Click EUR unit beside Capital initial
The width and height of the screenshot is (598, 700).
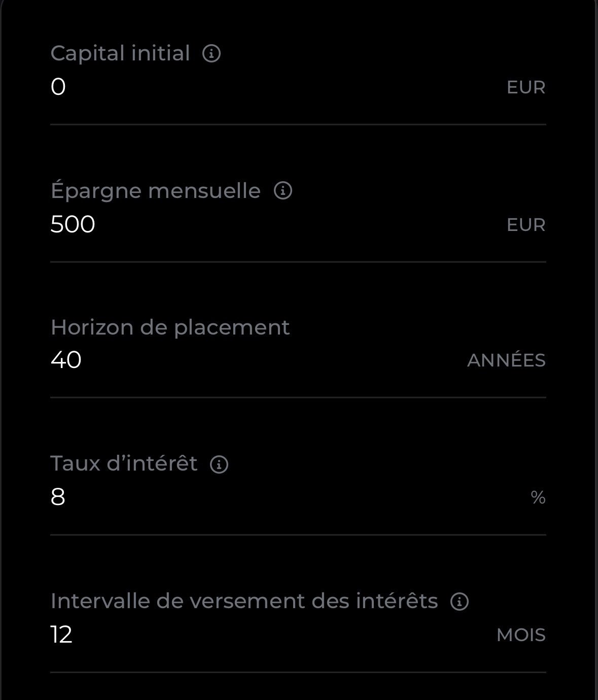pyautogui.click(x=526, y=87)
